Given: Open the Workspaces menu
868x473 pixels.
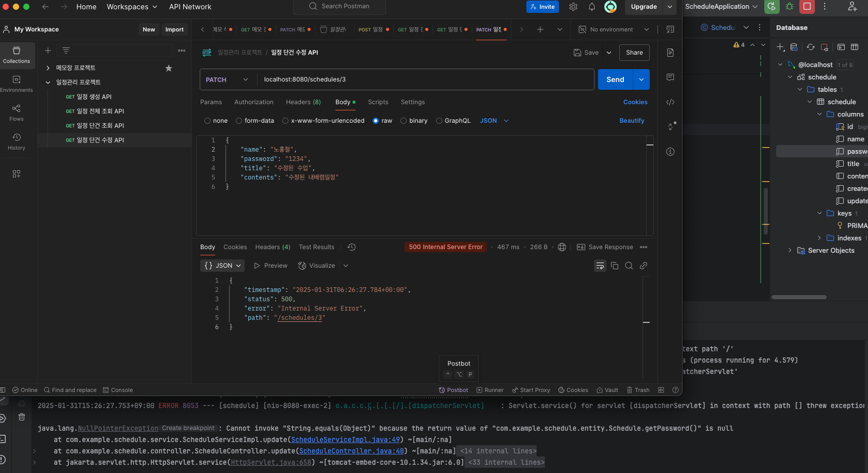Looking at the screenshot, I should pyautogui.click(x=132, y=7).
